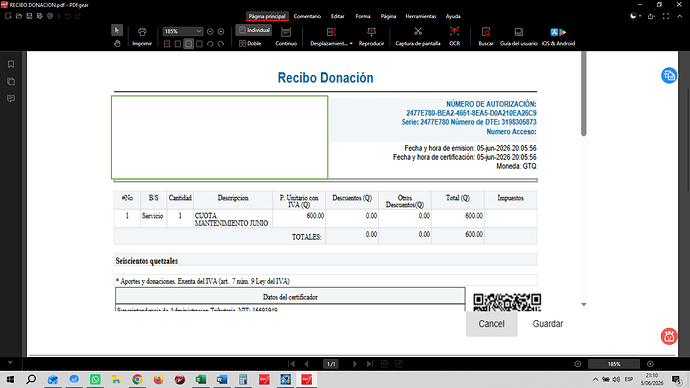Enable Doble two-page display mode
The height and width of the screenshot is (388, 690).
coord(250,44)
